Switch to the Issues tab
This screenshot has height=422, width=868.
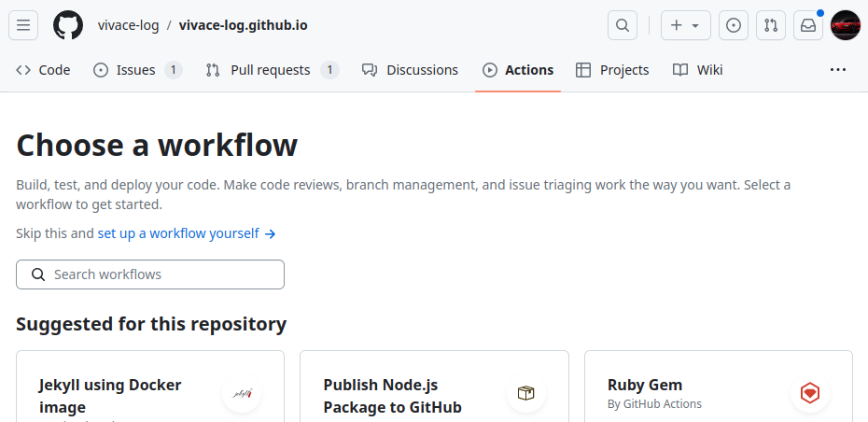(x=138, y=70)
